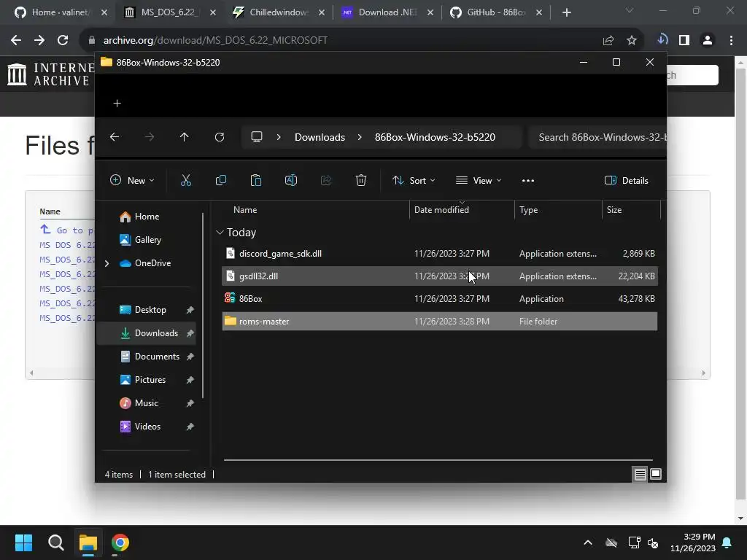This screenshot has width=747, height=560.
Task: Click the Paste clipboard icon
Action: coord(256,181)
